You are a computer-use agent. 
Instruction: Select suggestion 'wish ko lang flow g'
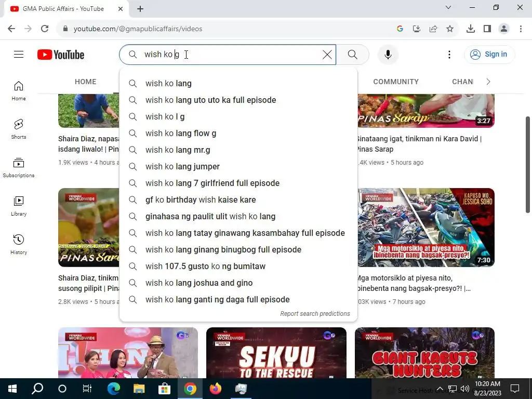point(238,134)
